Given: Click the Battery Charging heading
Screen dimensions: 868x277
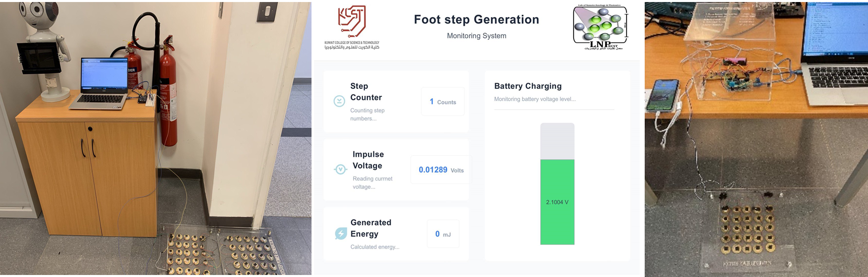Looking at the screenshot, I should coord(528,86).
